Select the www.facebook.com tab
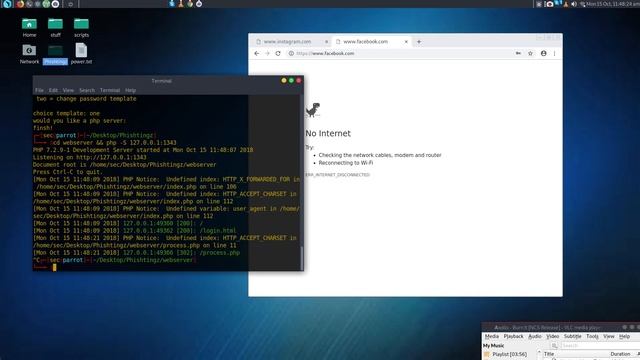The height and width of the screenshot is (360, 640). (365, 42)
